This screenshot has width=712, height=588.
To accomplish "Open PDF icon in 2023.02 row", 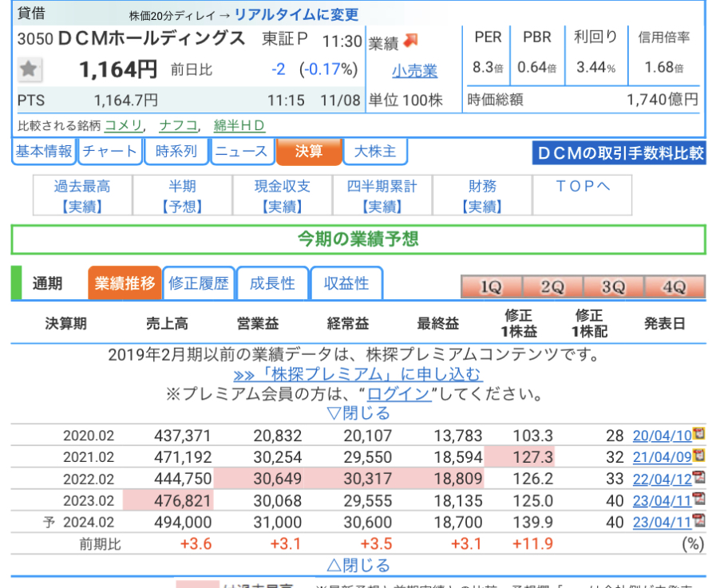I will 699,499.
